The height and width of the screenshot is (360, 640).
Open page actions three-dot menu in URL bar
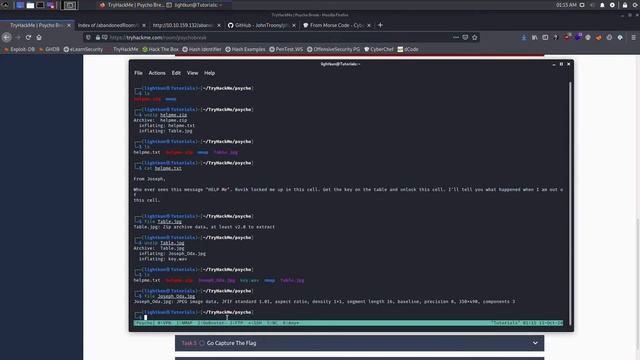(x=456, y=37)
